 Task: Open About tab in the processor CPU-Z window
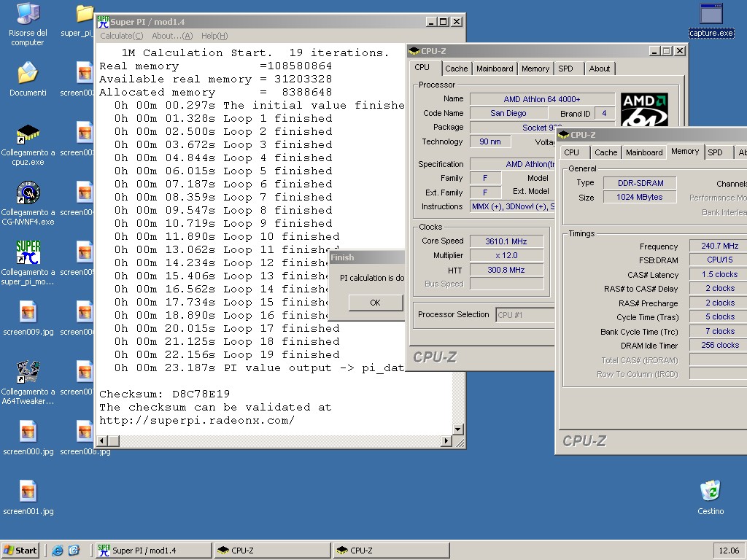[600, 69]
